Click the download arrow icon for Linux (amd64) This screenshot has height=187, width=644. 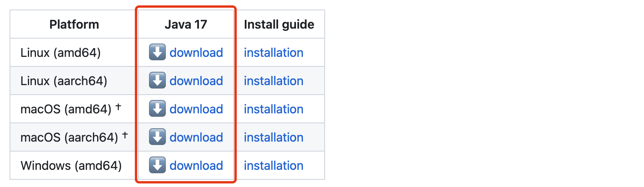tap(157, 52)
